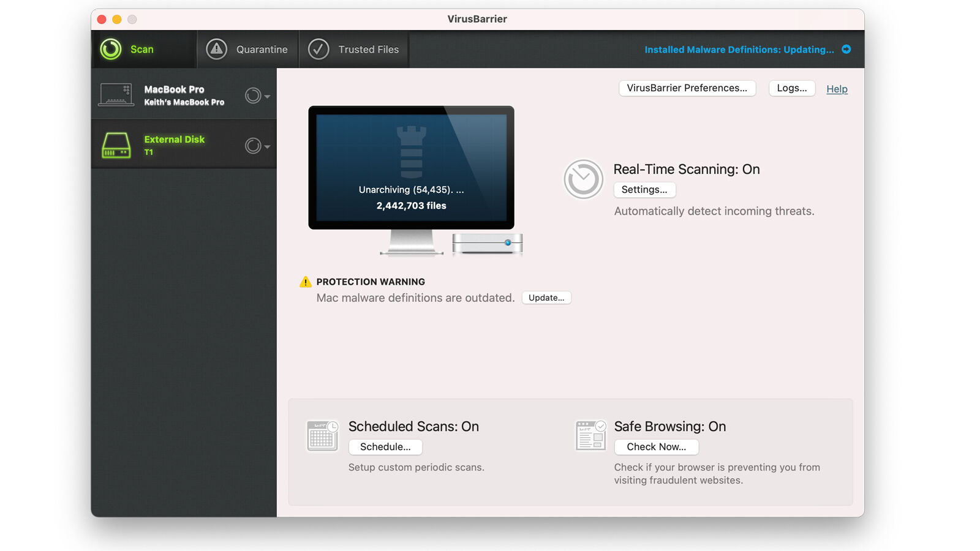Open Real-Time Scanning Settings

point(644,190)
